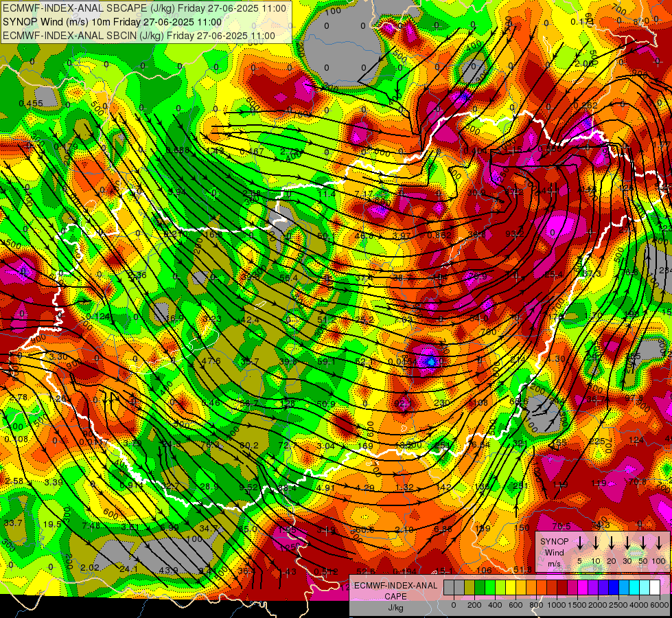672x618 pixels.
Task: Click the 'CAPE' legend label
Action: coord(395,596)
